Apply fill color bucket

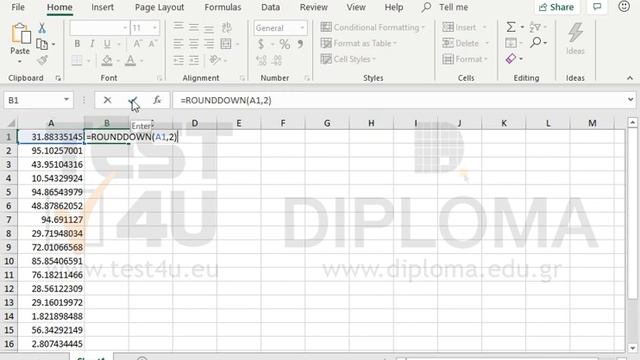click(x=107, y=60)
